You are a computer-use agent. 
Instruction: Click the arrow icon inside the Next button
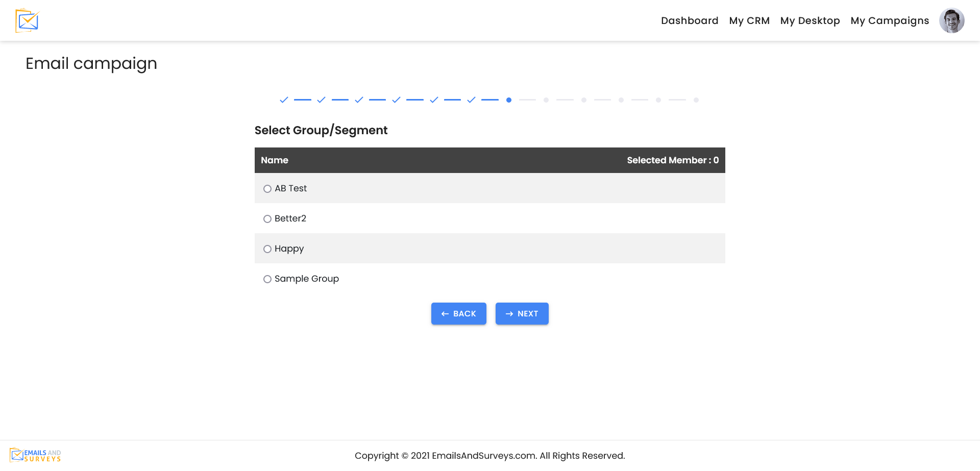coord(508,313)
